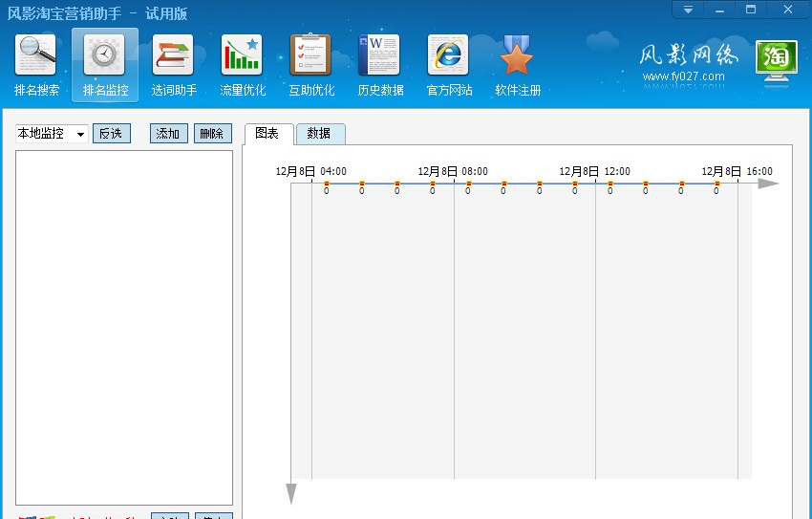
Task: Expand the 本地监控 dropdown list
Action: point(80,135)
